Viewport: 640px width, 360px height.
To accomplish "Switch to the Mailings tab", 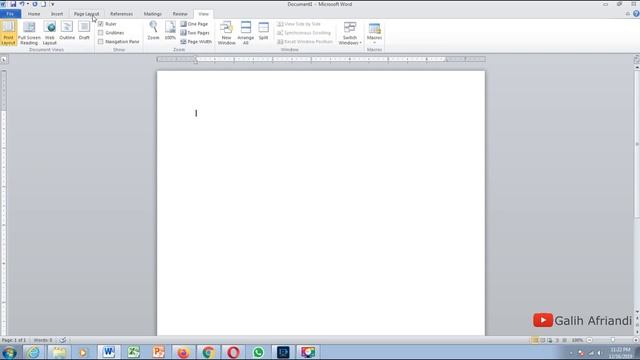I will pyautogui.click(x=153, y=14).
